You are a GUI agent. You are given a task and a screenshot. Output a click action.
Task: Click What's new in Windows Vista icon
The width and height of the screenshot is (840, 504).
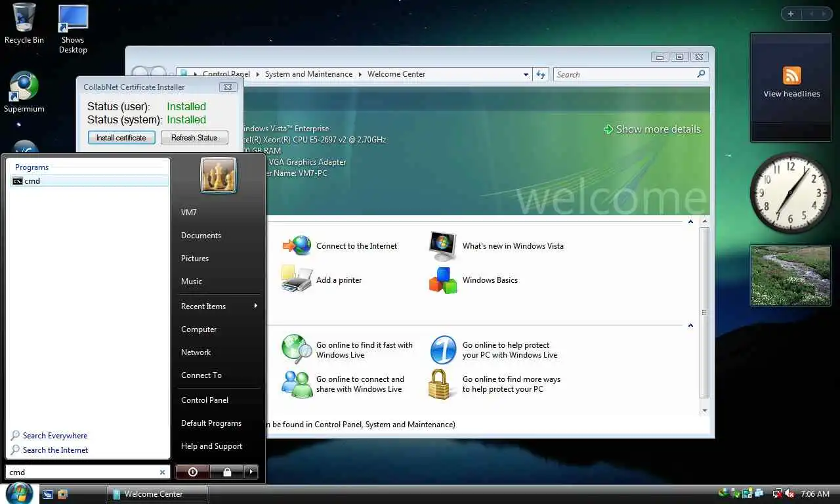443,246
